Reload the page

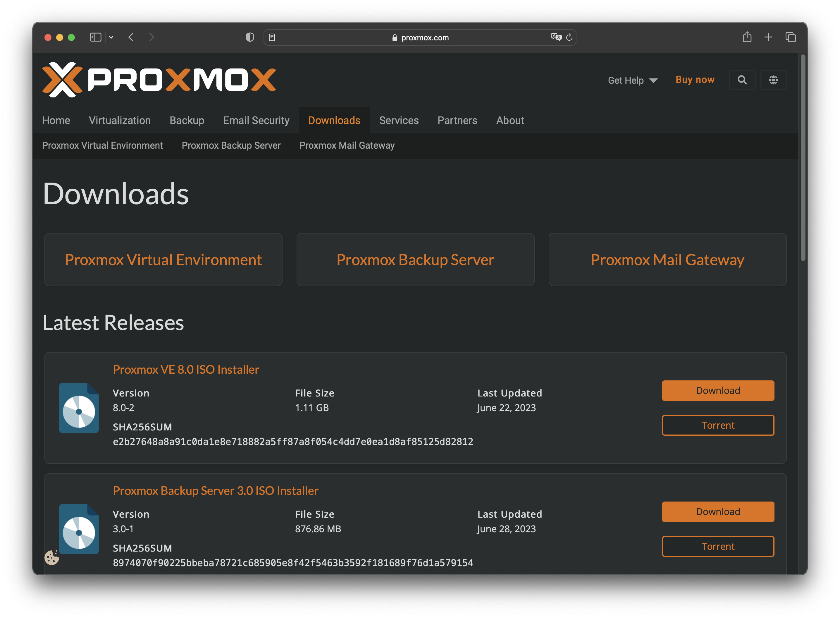point(569,37)
